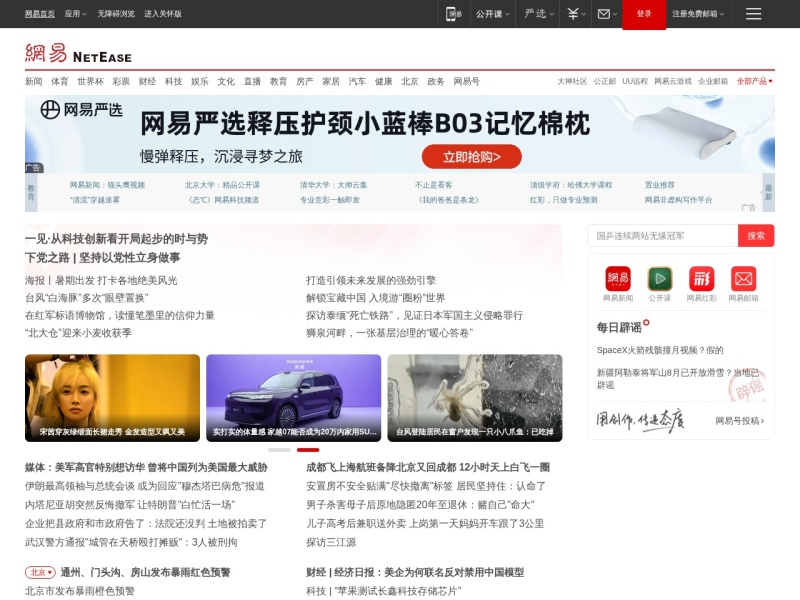Focus the search input field
This screenshot has width=800, height=600.
click(662, 236)
